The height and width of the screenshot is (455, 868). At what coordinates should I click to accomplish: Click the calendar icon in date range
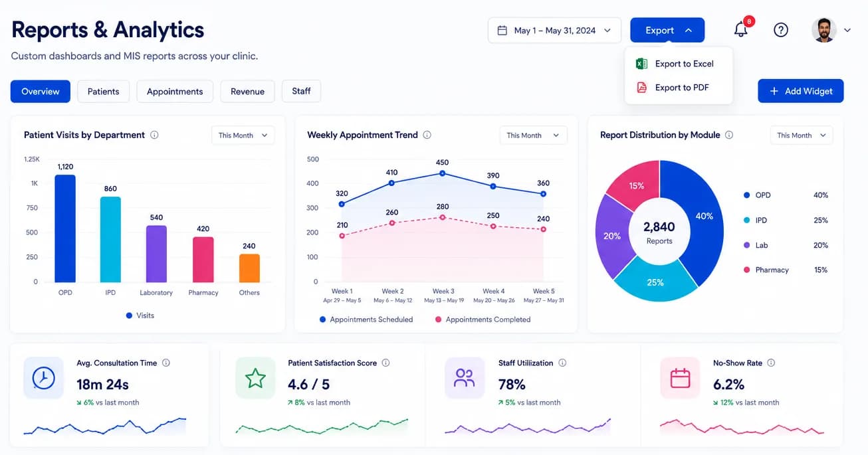pos(502,31)
